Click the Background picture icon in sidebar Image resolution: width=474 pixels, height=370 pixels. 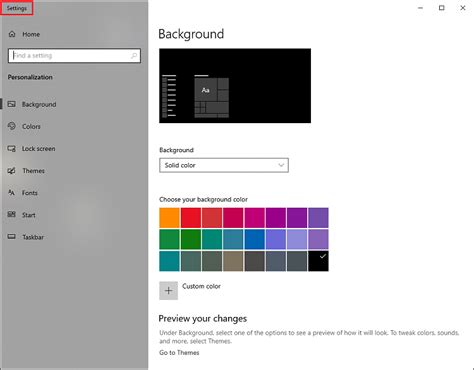(12, 104)
